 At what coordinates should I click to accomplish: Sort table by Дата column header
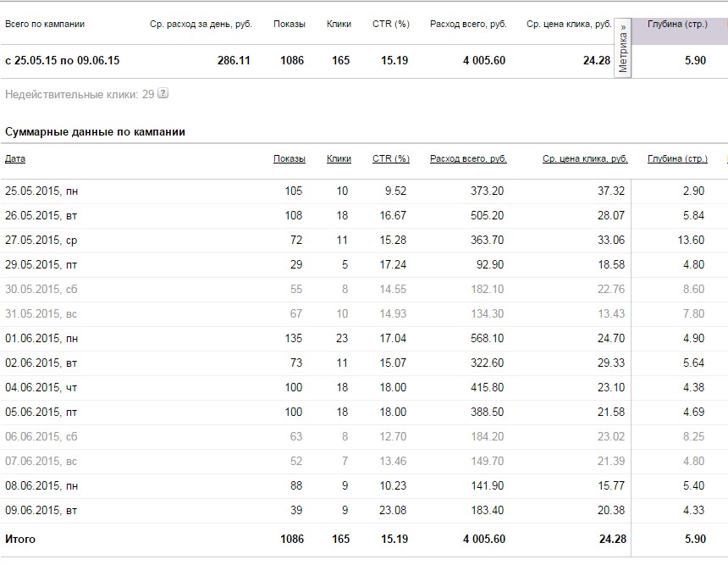(15, 158)
